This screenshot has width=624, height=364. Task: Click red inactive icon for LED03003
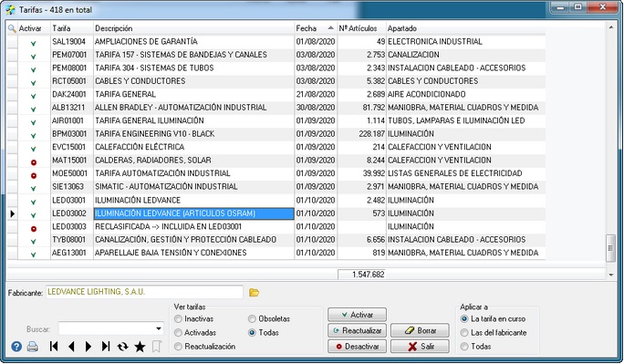pos(34,229)
